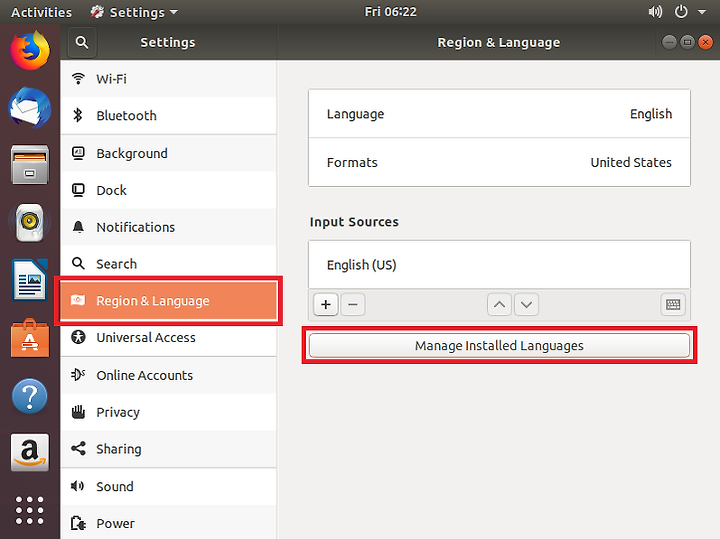
Task: Open Ubuntu Software from the dock
Action: pos(30,338)
